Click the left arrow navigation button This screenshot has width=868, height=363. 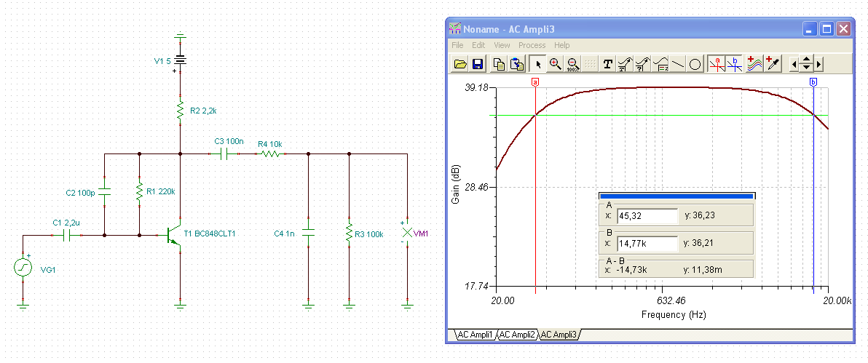pyautogui.click(x=794, y=65)
